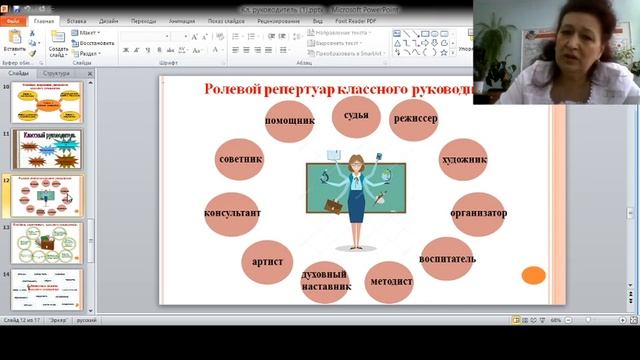Toggle Justify text alignment
Viewport: 640px width, 360px height.
268,50
